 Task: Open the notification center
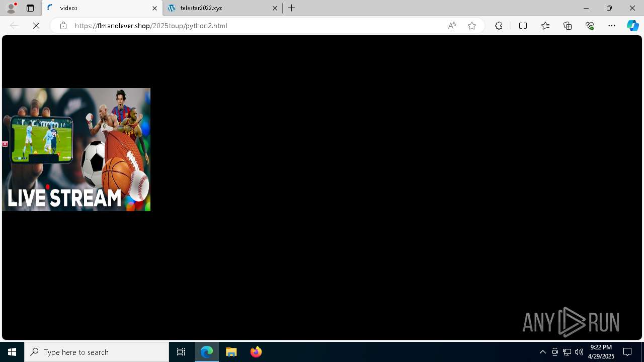tap(627, 352)
